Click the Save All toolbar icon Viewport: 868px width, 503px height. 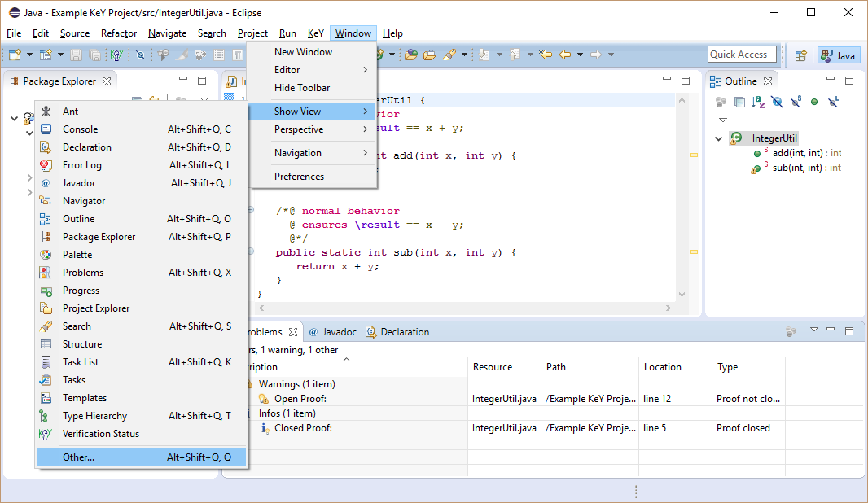pos(94,55)
